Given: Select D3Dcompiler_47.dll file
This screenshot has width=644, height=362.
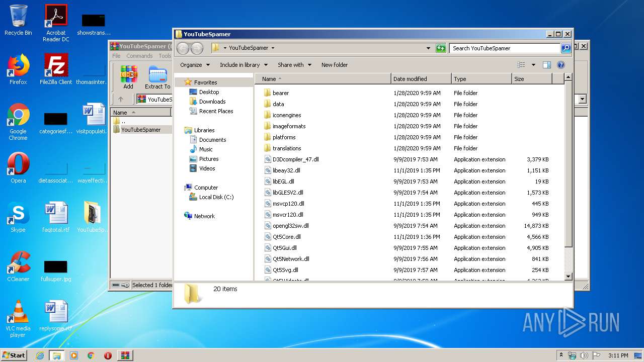Looking at the screenshot, I should click(x=295, y=159).
